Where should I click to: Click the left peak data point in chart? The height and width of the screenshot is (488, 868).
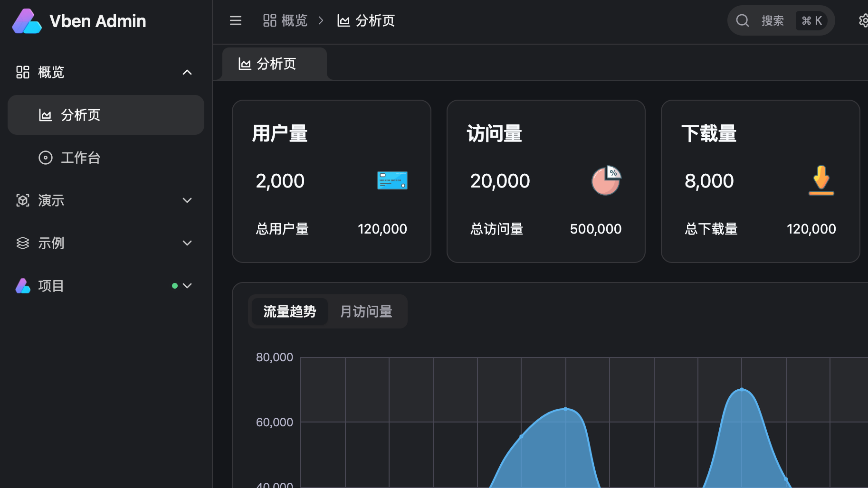[565, 409]
